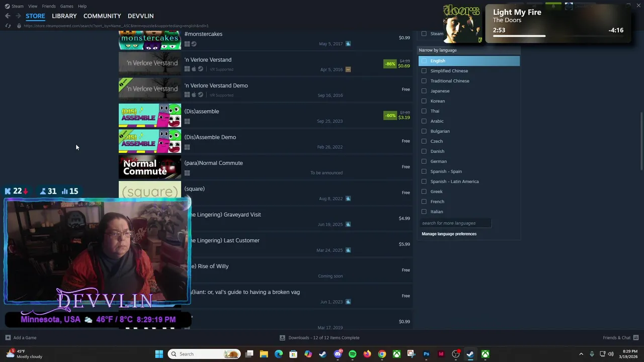Tick the German language checkbox
This screenshot has width=644, height=362.
[424, 161]
